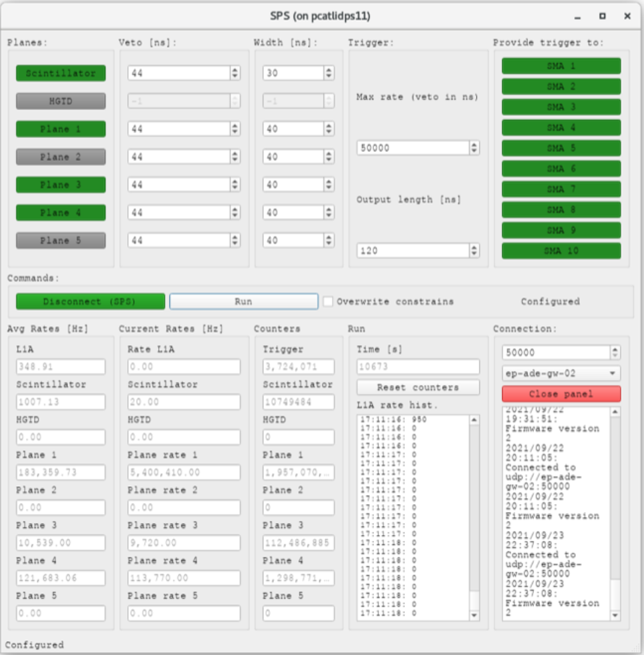Toggle the Plane 3 button

(61, 185)
